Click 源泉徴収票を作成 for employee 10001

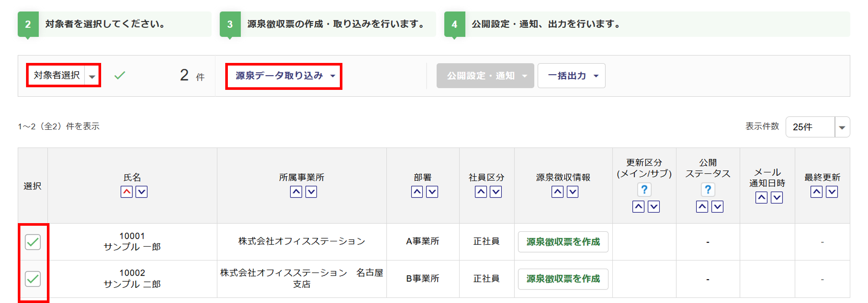point(563,242)
